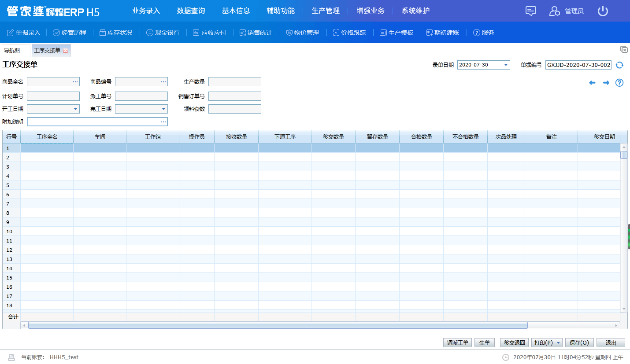Image resolution: width=630 pixels, height=364 pixels.
Task: Click the window restore icon near tabs
Action: click(624, 49)
